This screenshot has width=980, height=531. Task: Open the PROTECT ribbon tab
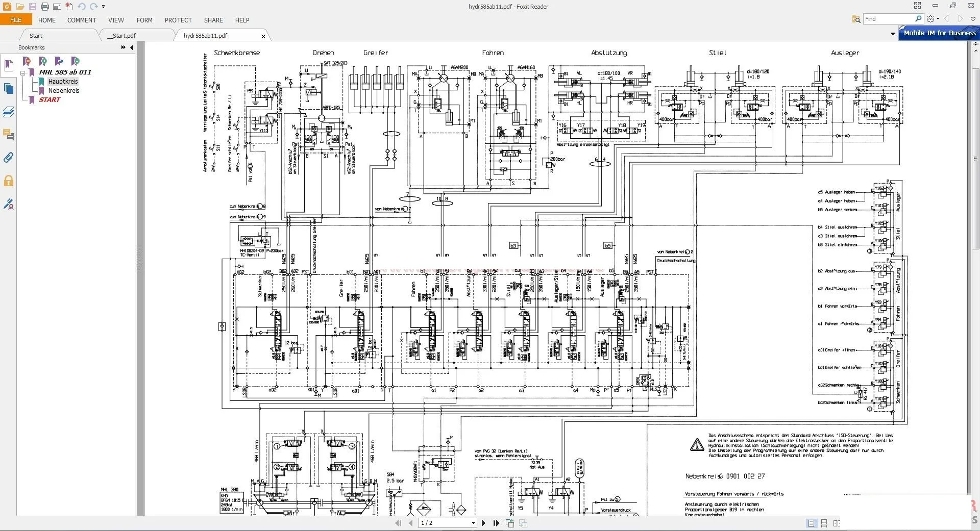[178, 20]
